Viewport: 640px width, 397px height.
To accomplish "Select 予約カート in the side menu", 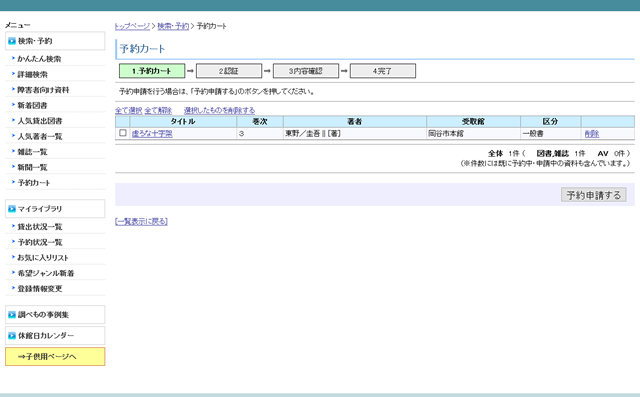I will [x=33, y=183].
